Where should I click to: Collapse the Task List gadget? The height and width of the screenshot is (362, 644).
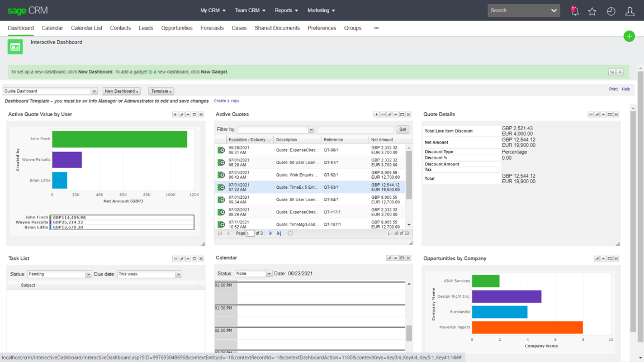[x=188, y=259]
